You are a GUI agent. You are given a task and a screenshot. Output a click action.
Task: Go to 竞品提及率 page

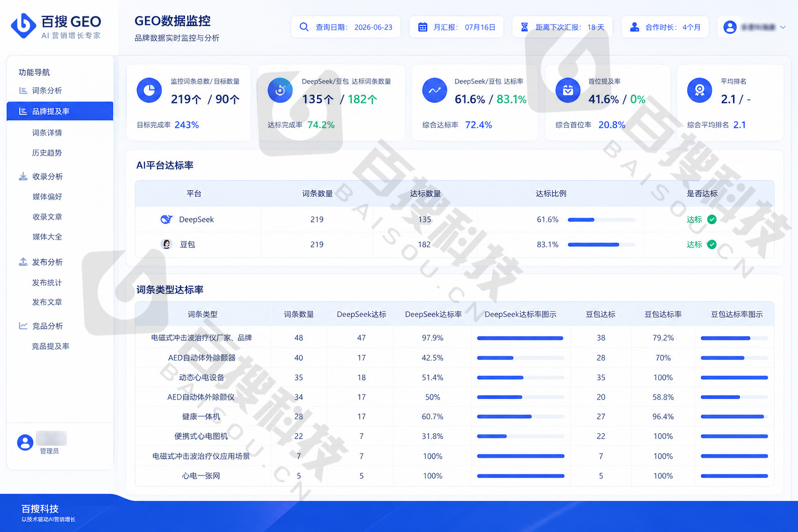click(50, 346)
